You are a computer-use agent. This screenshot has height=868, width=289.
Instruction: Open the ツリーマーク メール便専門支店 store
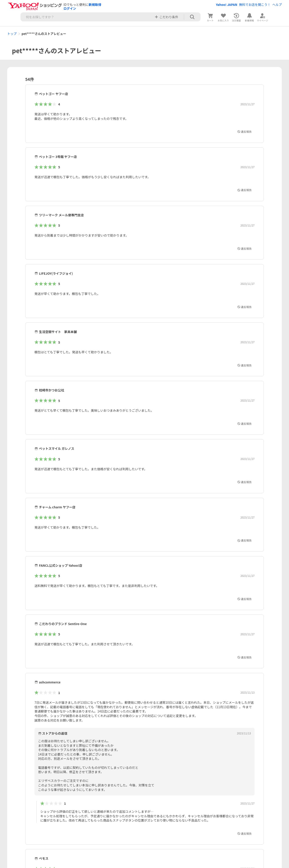(x=61, y=215)
